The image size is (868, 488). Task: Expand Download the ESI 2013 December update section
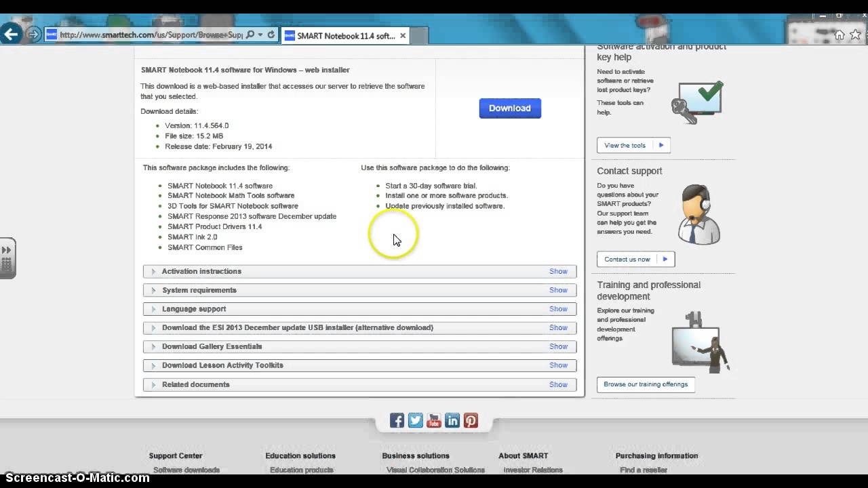pos(359,328)
